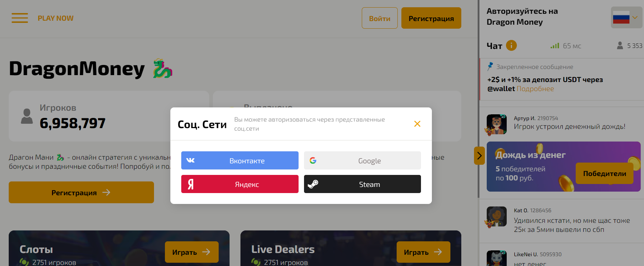Click the 2751 игроков count under Live Dealers
This screenshot has width=644, height=266.
tap(286, 262)
